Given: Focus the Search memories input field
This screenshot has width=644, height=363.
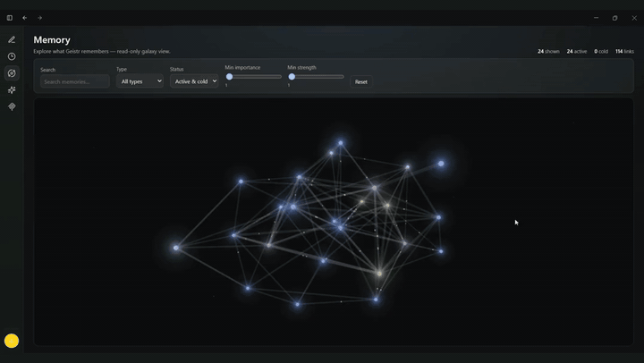Looking at the screenshot, I should (75, 81).
